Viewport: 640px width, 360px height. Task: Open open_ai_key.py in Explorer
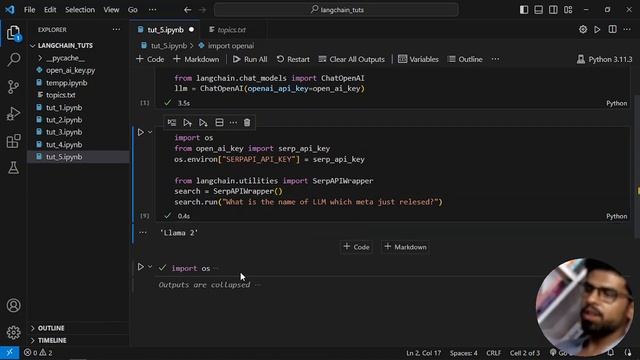70,70
